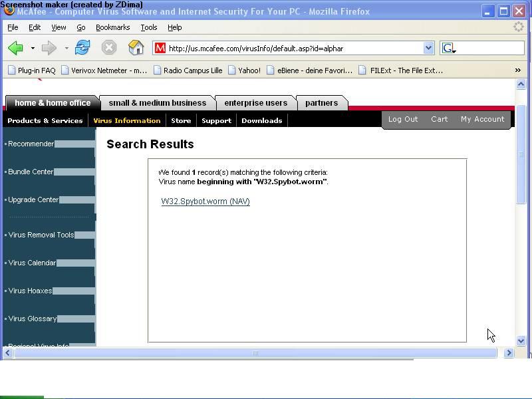Open the Verivox Netmeter bookmark
The width and height of the screenshot is (532, 399).
coord(104,70)
